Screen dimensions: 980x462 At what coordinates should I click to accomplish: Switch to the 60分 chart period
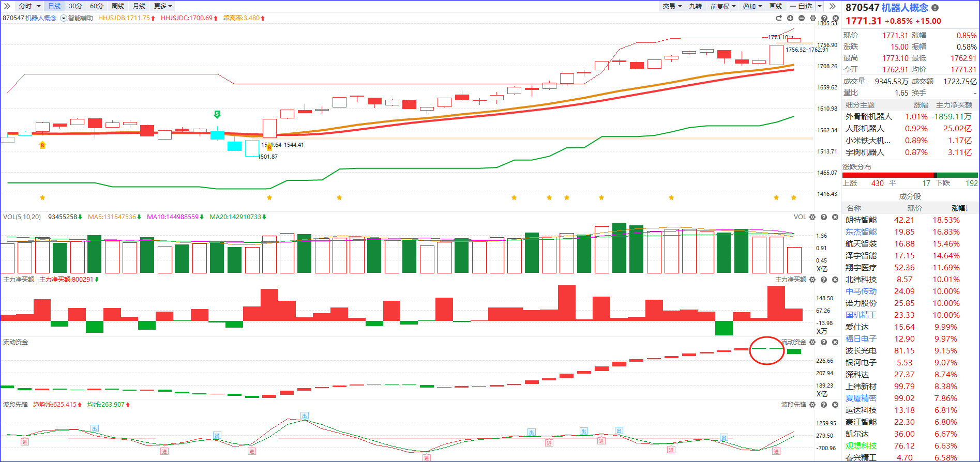[97, 6]
